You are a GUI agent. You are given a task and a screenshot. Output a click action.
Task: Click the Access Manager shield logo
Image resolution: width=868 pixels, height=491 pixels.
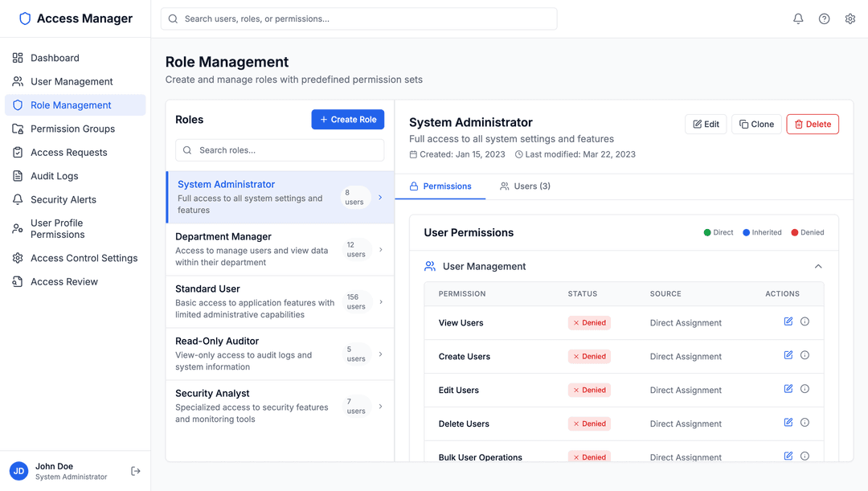24,18
